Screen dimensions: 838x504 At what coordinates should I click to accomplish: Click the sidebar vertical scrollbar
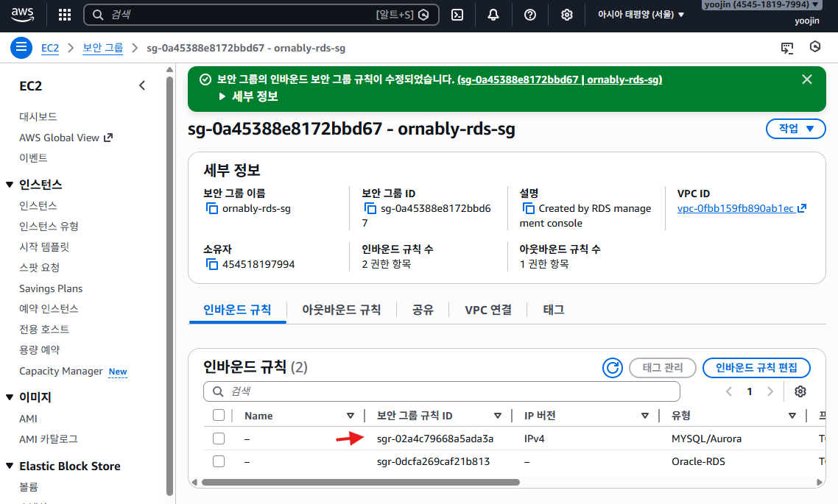tap(169, 285)
